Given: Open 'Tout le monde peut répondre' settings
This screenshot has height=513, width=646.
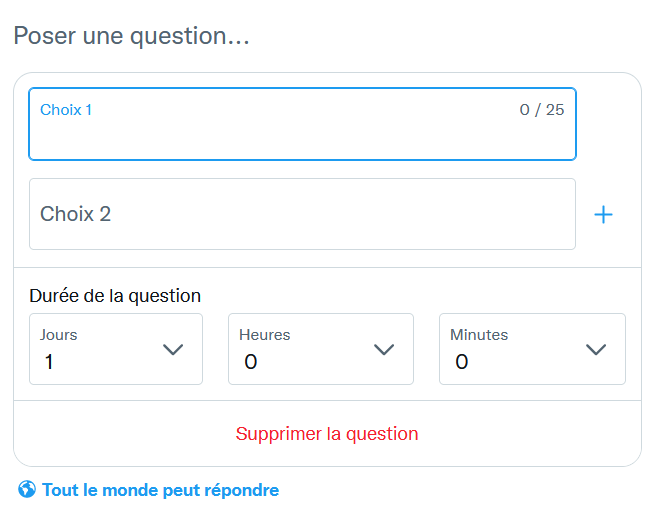Looking at the screenshot, I should tap(160, 490).
